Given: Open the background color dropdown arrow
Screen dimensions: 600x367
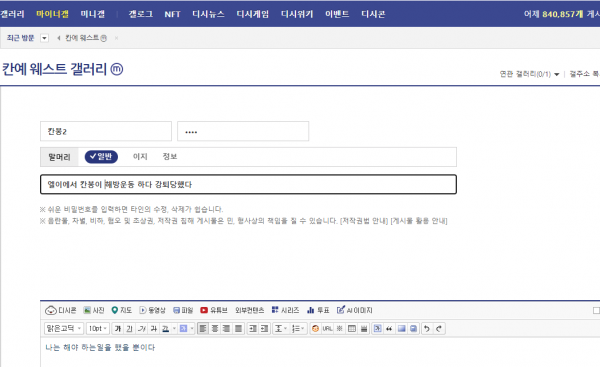Looking at the screenshot, I should [192, 329].
